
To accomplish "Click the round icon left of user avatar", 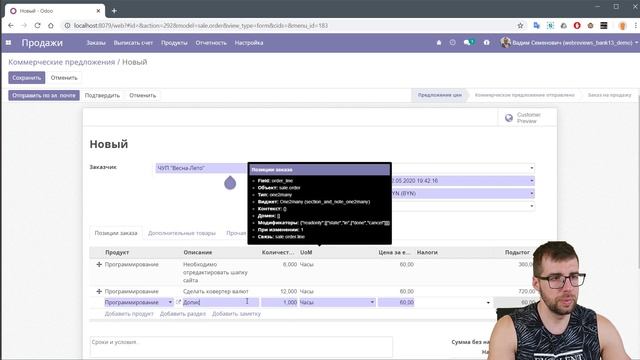I will coord(487,42).
